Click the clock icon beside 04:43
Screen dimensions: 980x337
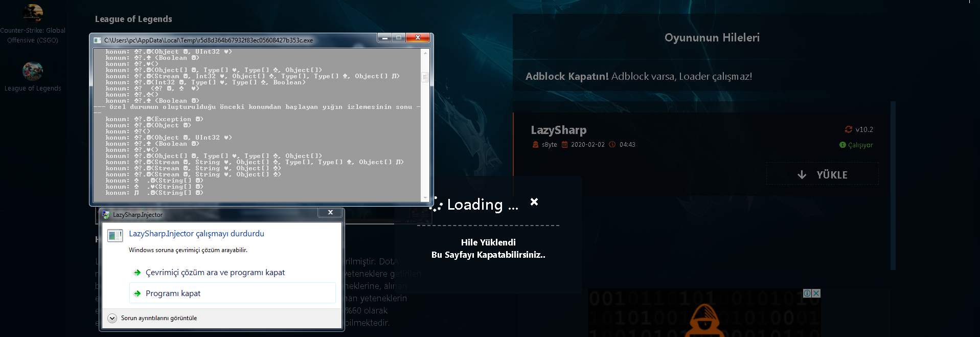tap(612, 145)
